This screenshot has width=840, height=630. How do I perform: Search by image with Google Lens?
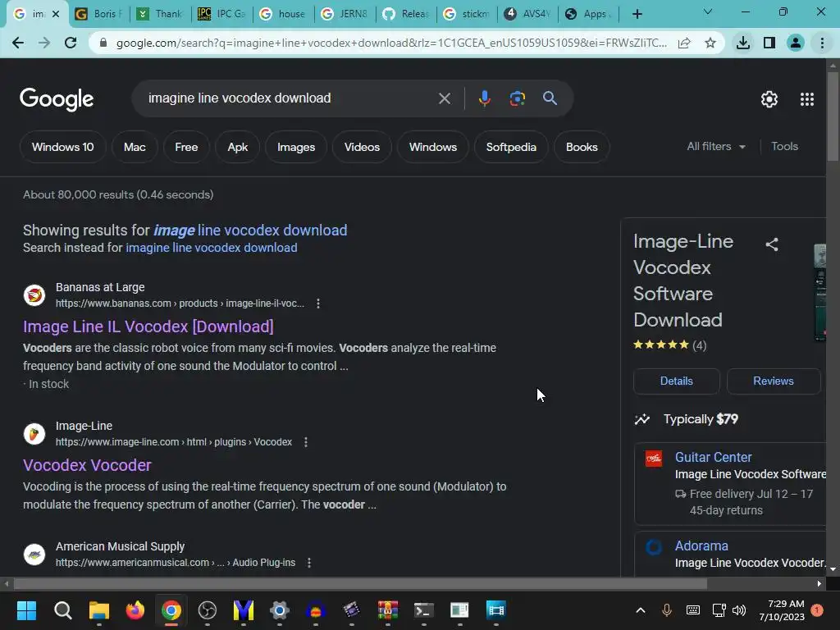(517, 98)
